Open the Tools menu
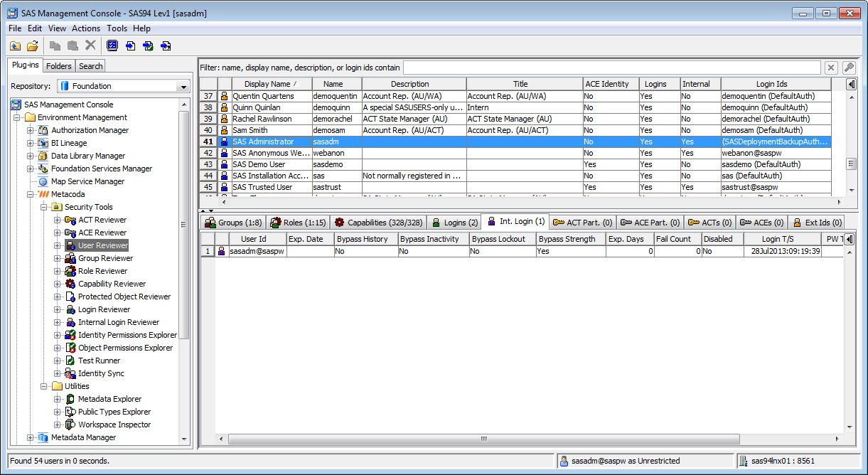 coord(117,28)
